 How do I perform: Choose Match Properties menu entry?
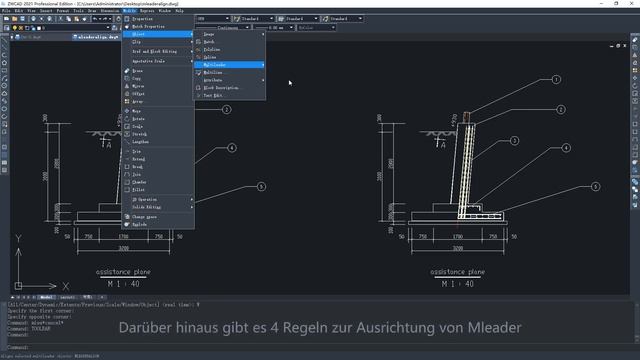(158, 27)
